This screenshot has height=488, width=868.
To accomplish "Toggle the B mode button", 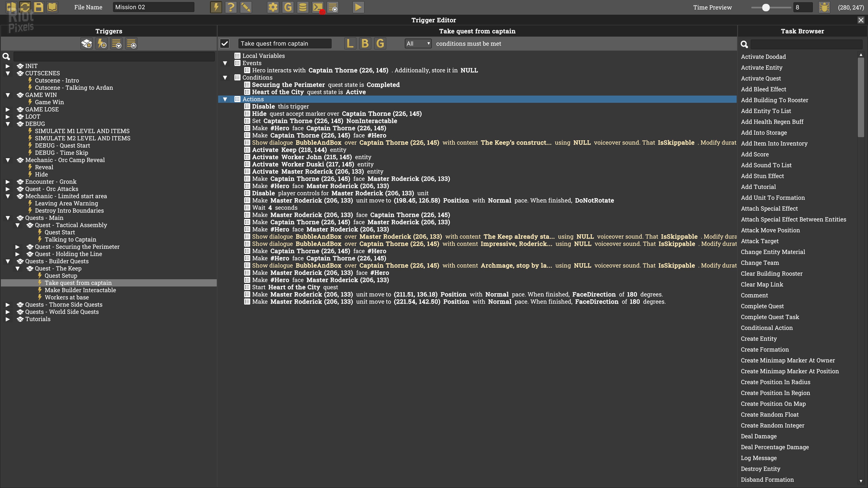I will [365, 43].
